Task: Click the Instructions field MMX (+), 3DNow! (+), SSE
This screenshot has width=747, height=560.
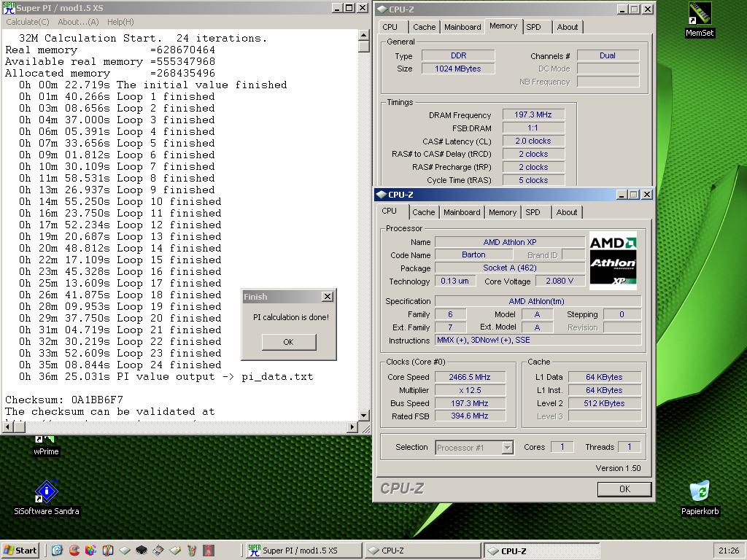Action: click(538, 340)
